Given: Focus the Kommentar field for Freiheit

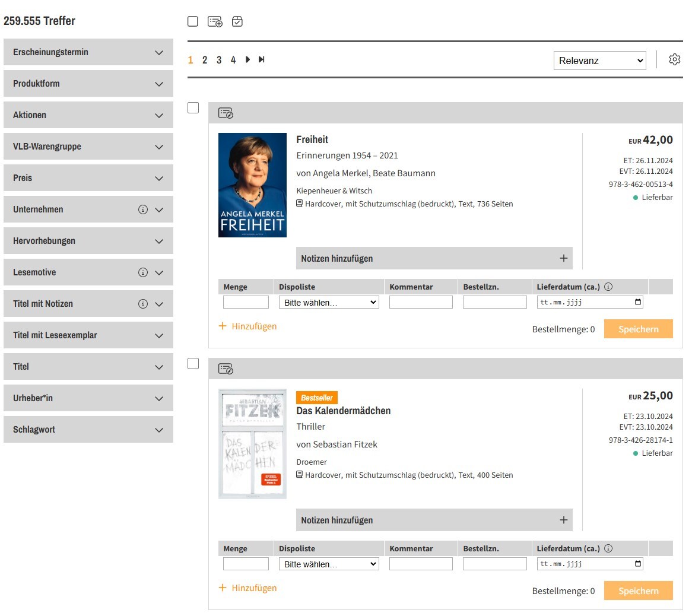Looking at the screenshot, I should click(421, 302).
